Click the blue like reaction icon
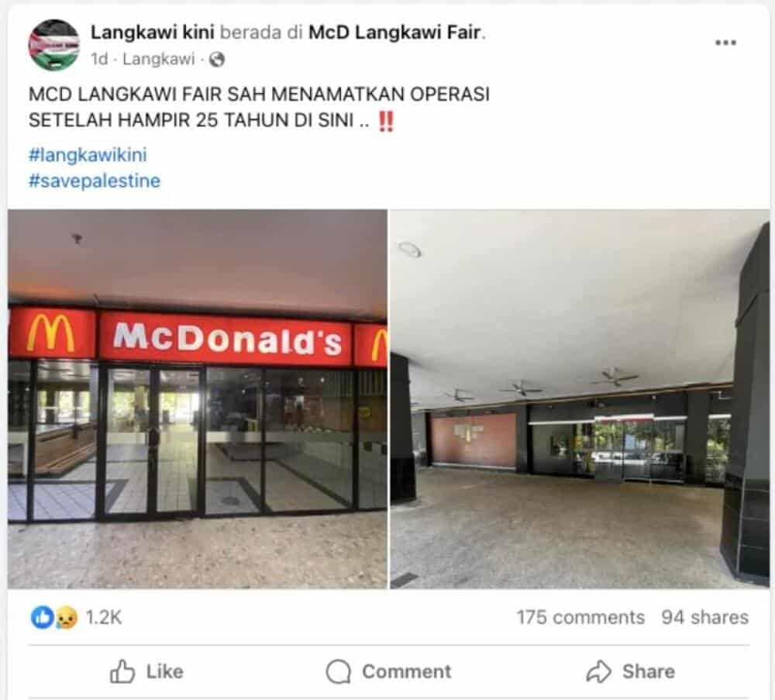 43,618
